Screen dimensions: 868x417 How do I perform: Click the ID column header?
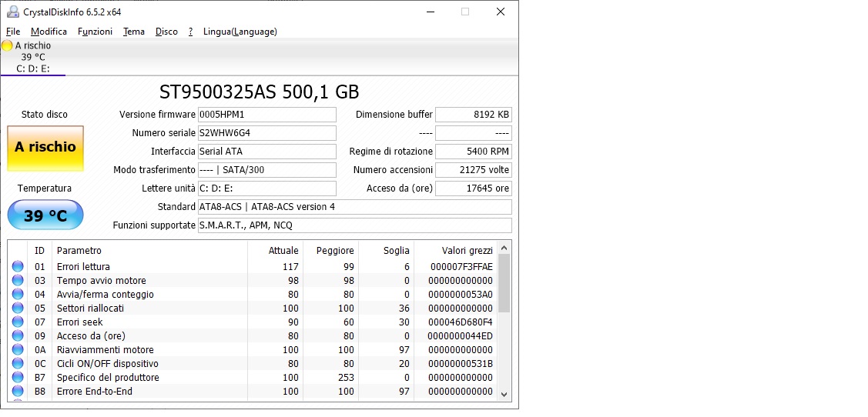pos(39,251)
